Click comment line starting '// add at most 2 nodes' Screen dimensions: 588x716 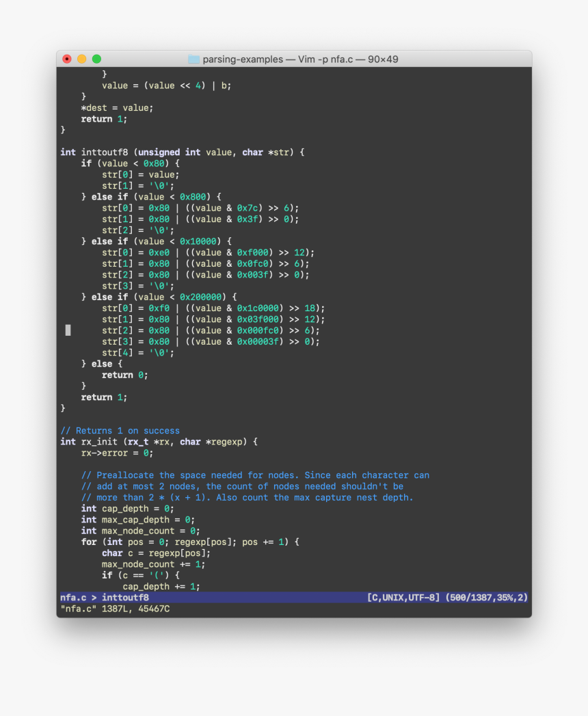coord(243,486)
